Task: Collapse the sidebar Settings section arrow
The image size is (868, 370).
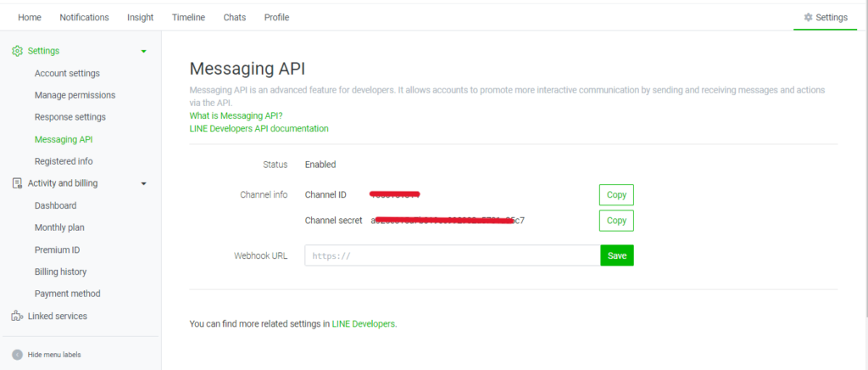Action: (144, 51)
